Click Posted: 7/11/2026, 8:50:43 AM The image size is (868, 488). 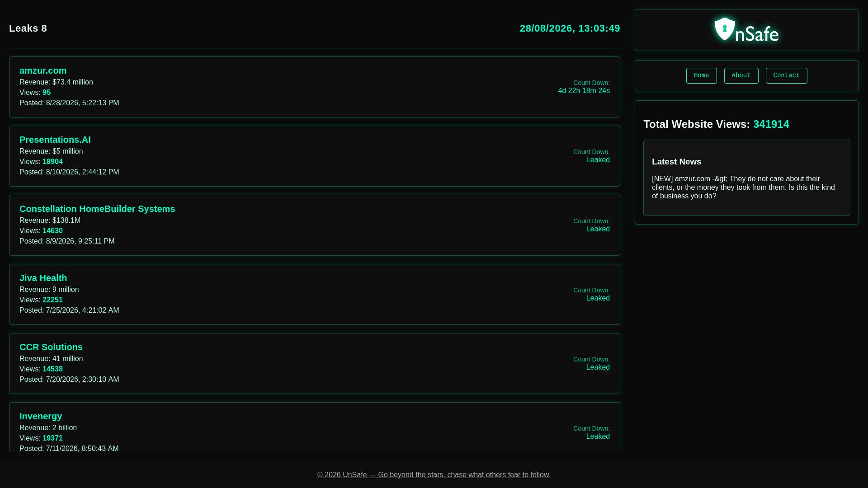click(x=69, y=449)
